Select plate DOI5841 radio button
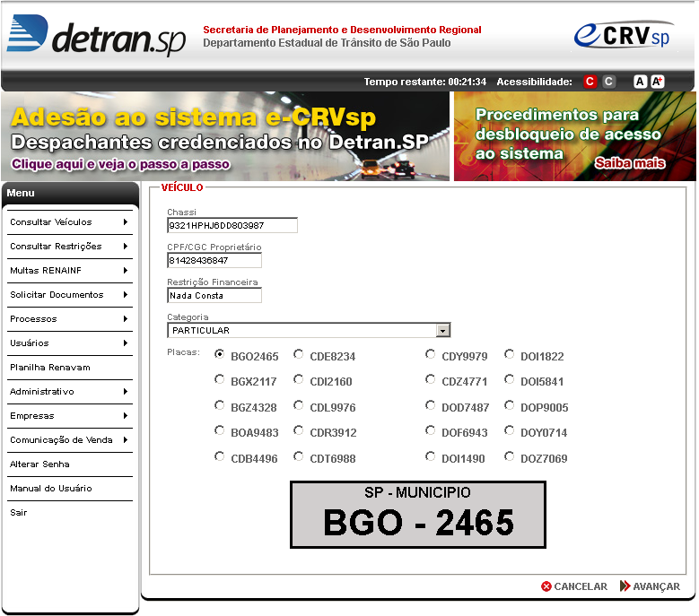699x616 pixels. point(509,379)
